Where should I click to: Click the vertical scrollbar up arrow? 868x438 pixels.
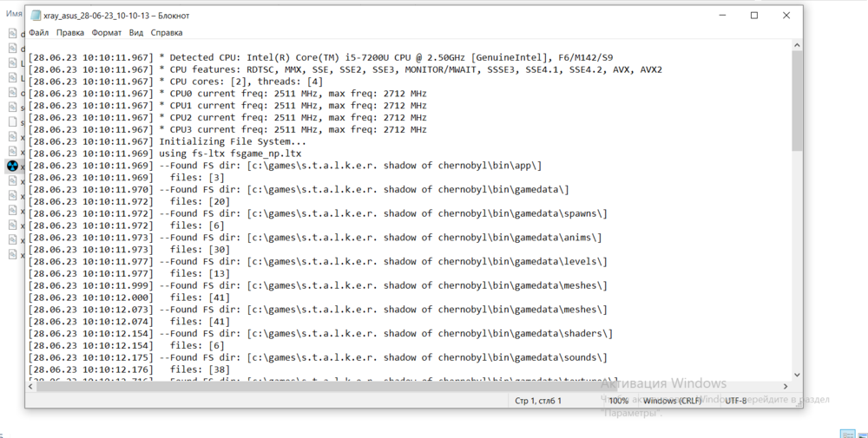[x=797, y=45]
